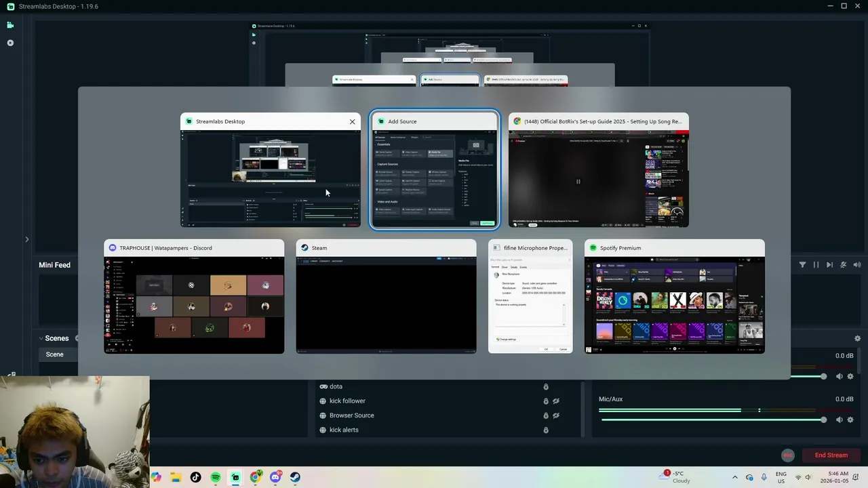Viewport: 868px width, 488px height.
Task: Switch to the Steam window thumbnail
Action: (x=386, y=296)
